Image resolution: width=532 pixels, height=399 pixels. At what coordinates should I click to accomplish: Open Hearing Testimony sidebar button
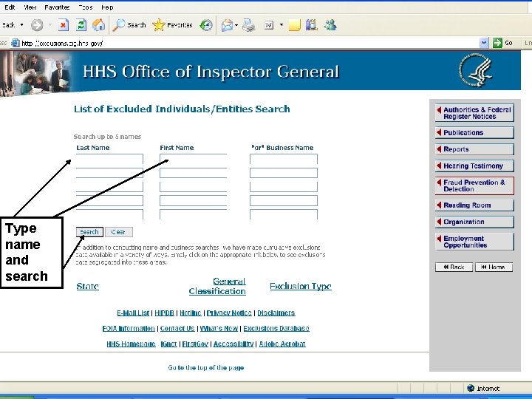pyautogui.click(x=474, y=166)
